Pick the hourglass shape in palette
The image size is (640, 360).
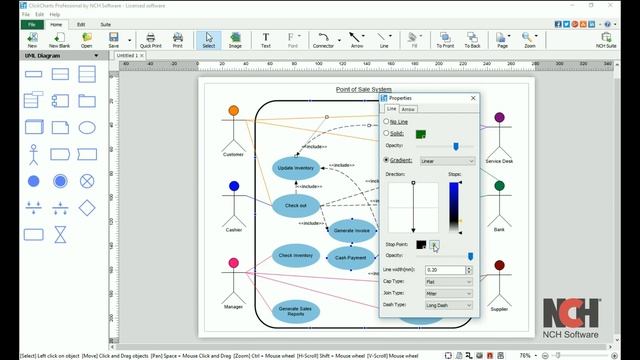(60, 235)
